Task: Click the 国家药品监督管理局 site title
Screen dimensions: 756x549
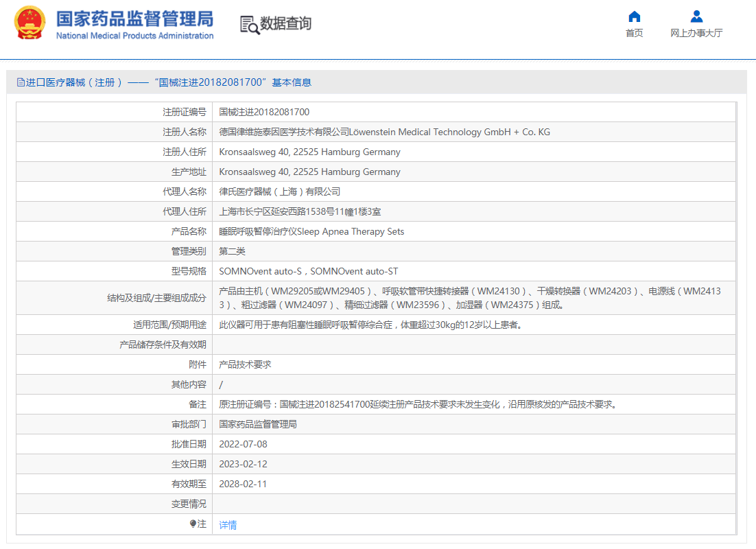Action: pyautogui.click(x=134, y=18)
